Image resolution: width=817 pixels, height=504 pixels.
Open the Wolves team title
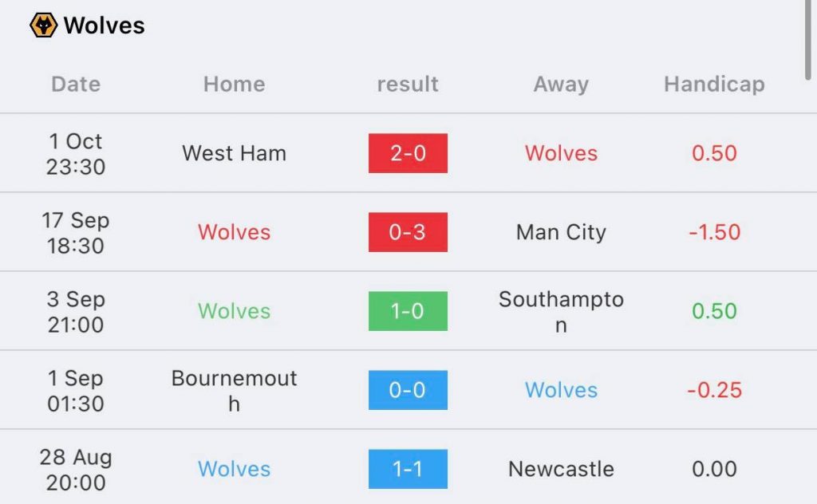pyautogui.click(x=105, y=26)
